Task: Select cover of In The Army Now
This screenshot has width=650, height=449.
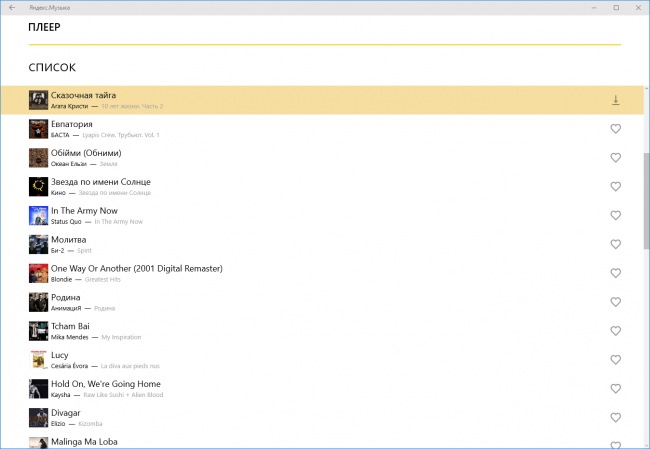Action: pos(39,215)
